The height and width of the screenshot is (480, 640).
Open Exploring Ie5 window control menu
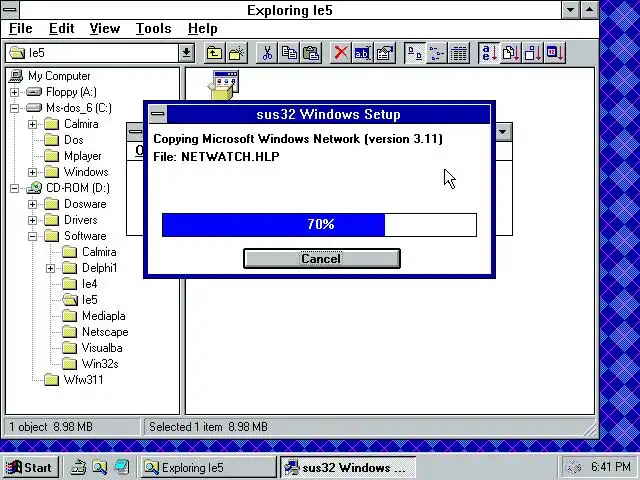tap(10, 9)
